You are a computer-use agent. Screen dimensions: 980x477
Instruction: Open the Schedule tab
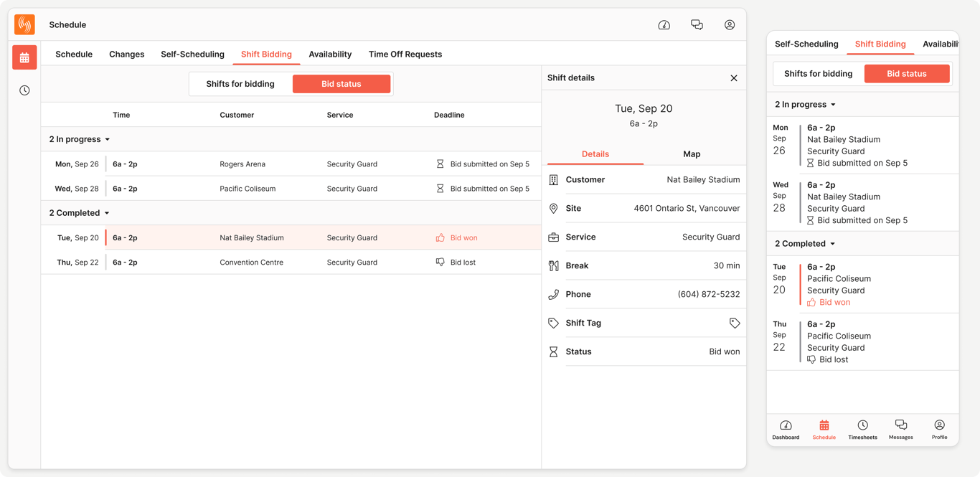74,55
